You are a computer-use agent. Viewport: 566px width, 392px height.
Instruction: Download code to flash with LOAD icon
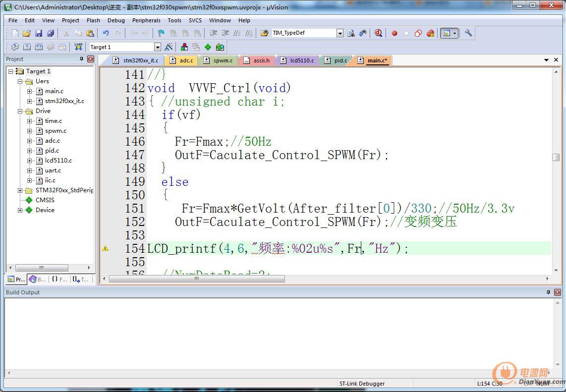(x=78, y=47)
